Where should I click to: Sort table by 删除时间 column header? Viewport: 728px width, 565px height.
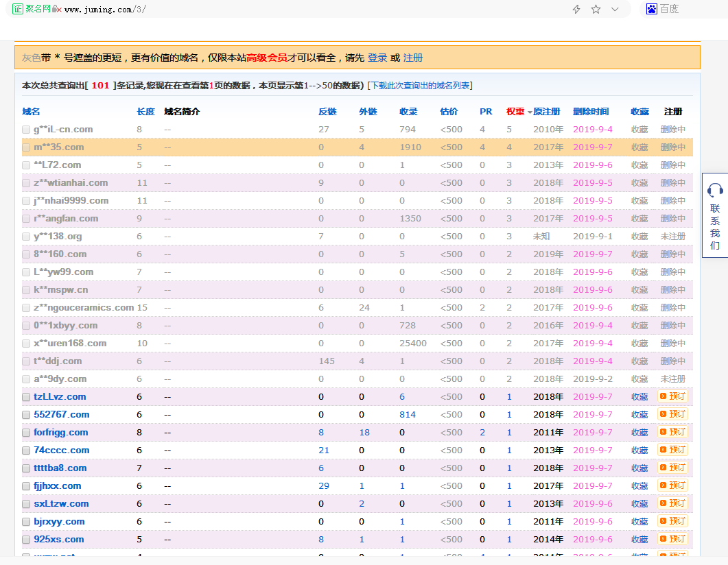pyautogui.click(x=591, y=111)
